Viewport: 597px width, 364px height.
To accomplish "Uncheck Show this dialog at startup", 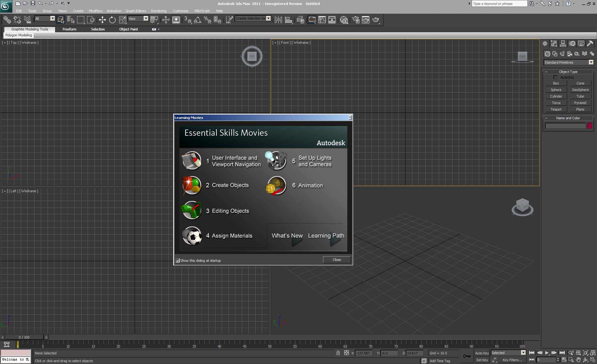I will pyautogui.click(x=178, y=261).
